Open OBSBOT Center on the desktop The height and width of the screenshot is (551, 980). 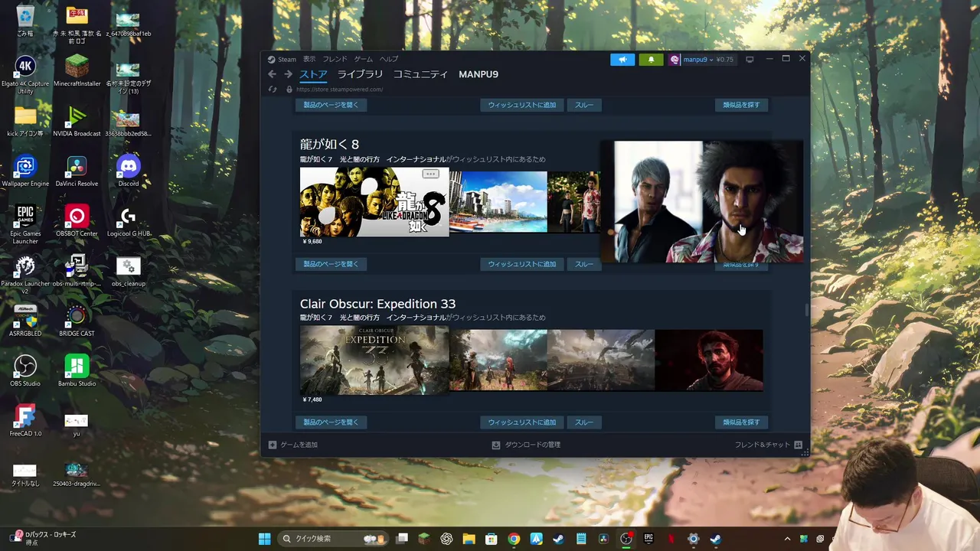(x=77, y=221)
